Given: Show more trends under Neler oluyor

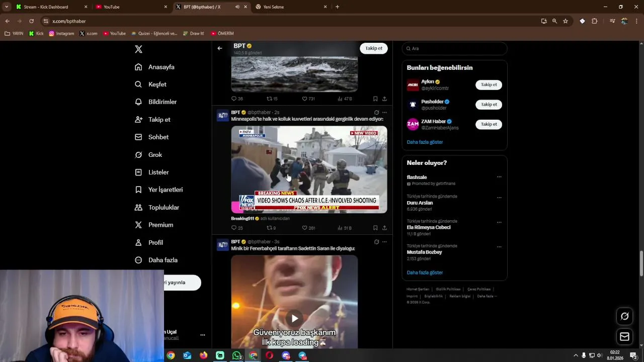Looking at the screenshot, I should click(425, 273).
